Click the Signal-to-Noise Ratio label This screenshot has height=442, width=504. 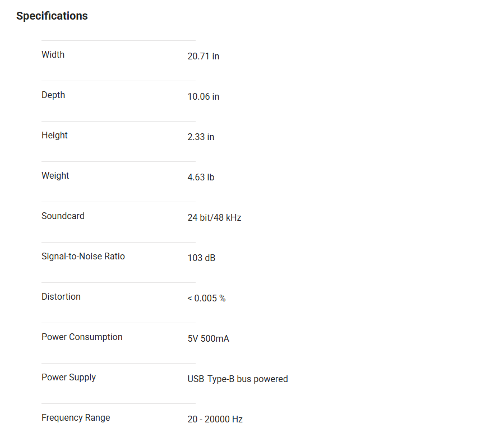[x=83, y=257]
